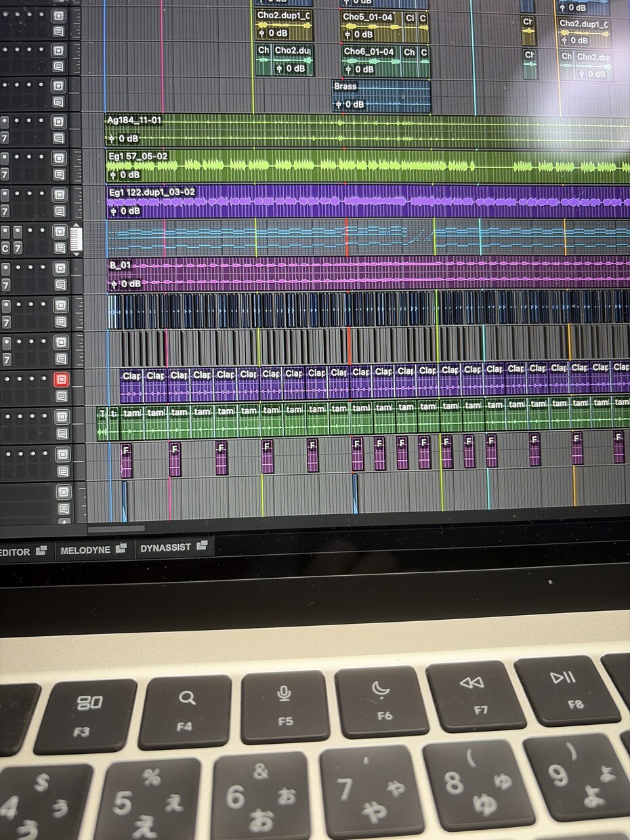This screenshot has height=840, width=630.
Task: Select the Ag184_11-01 clip by its name
Action: pyautogui.click(x=134, y=120)
